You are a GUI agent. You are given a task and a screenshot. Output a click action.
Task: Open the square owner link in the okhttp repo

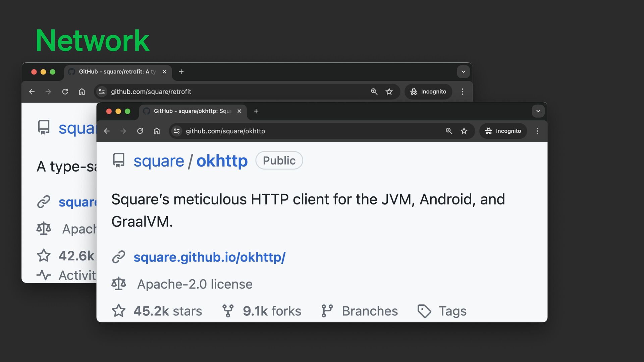point(159,161)
